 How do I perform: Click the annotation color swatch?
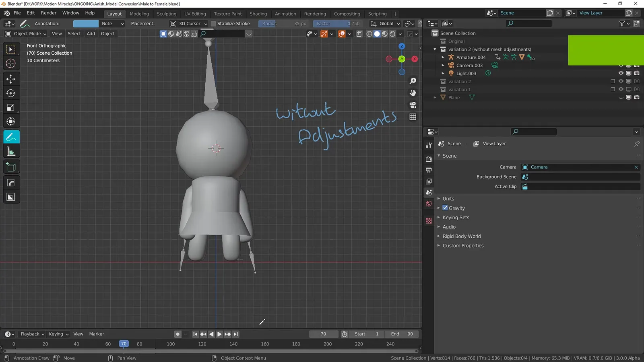tap(86, 24)
